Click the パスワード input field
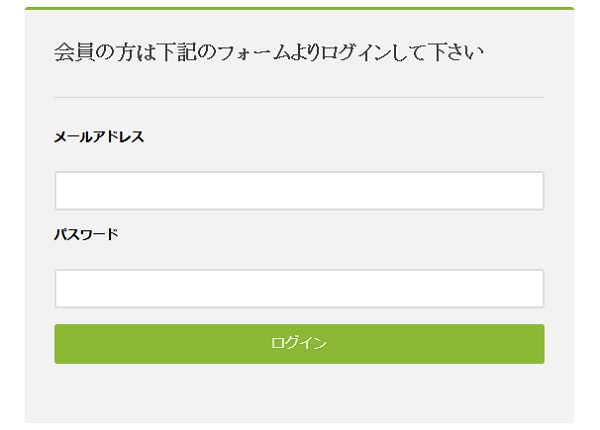Image resolution: width=600 pixels, height=430 pixels. [x=299, y=289]
